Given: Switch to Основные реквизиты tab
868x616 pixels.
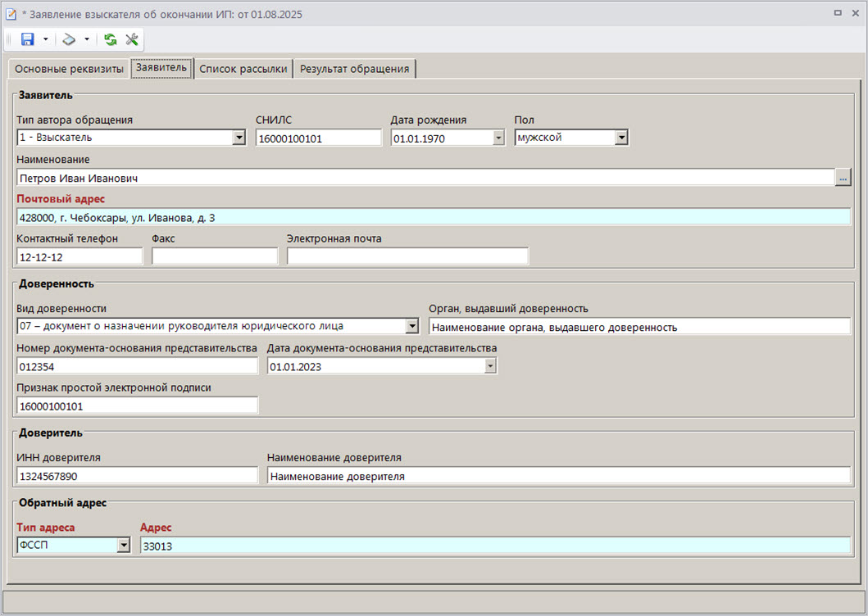Looking at the screenshot, I should tap(69, 69).
